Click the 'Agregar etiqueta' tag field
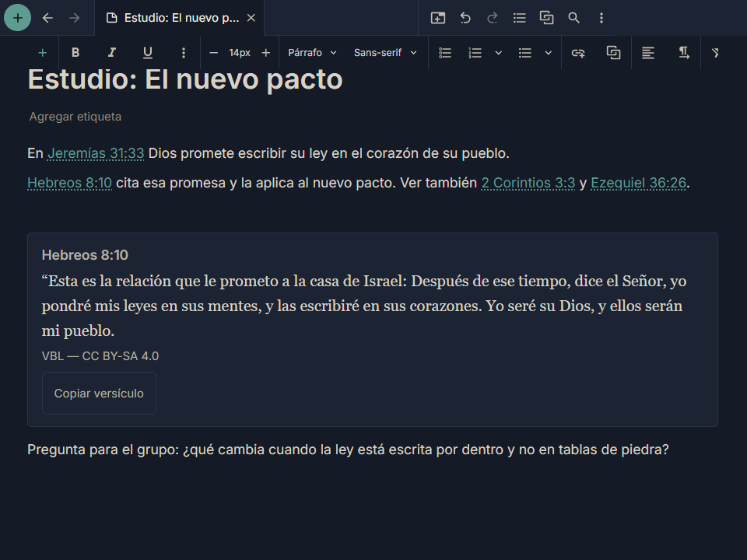Viewport: 747px width, 560px height. point(75,117)
